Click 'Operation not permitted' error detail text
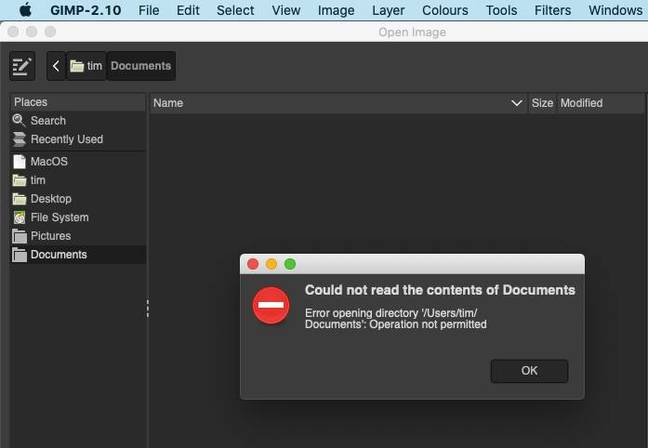Viewport: 648px width, 448px height. tap(428, 324)
